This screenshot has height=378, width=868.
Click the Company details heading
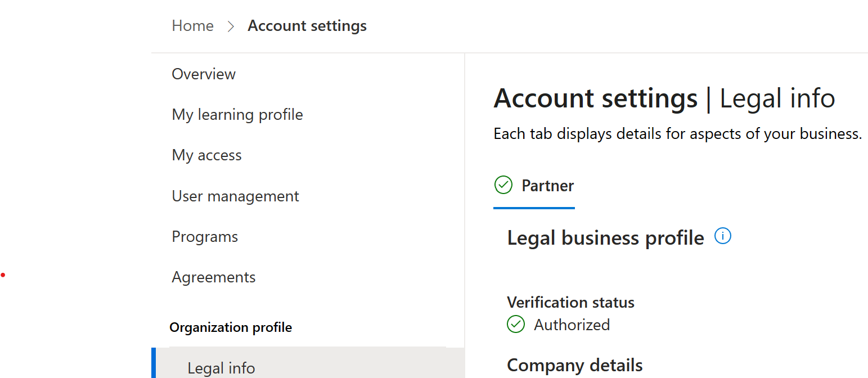click(x=574, y=365)
